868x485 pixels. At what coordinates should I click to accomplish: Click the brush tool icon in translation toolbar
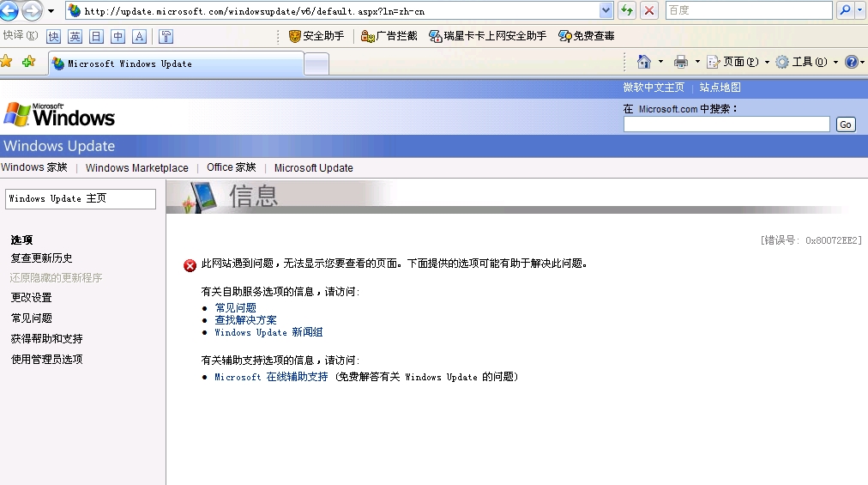[x=166, y=37]
